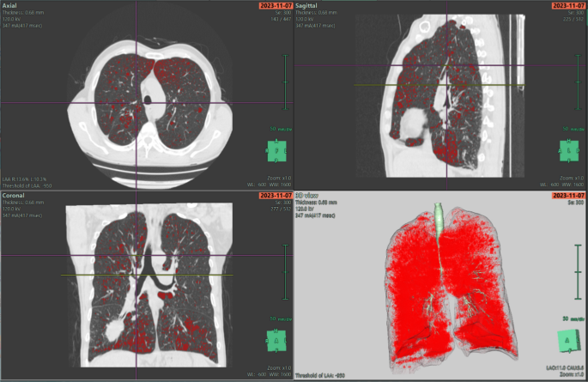Click the green scale ruler in the Coronal view

(286, 272)
